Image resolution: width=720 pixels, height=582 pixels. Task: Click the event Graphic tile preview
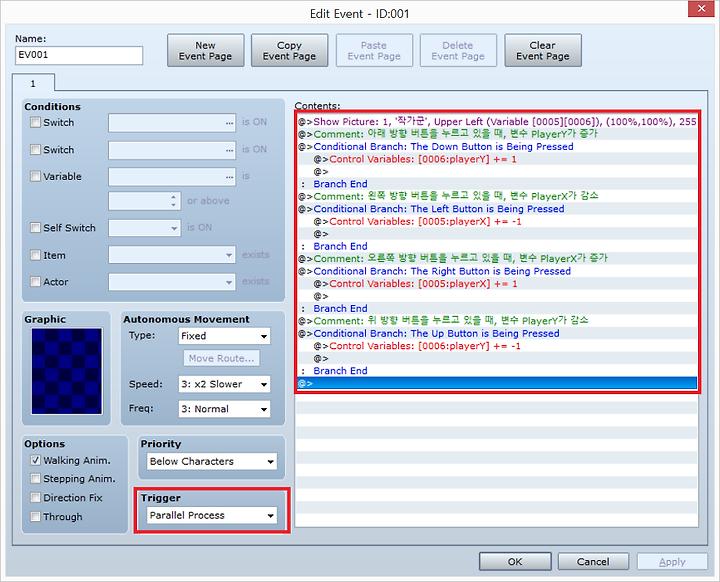click(67, 371)
